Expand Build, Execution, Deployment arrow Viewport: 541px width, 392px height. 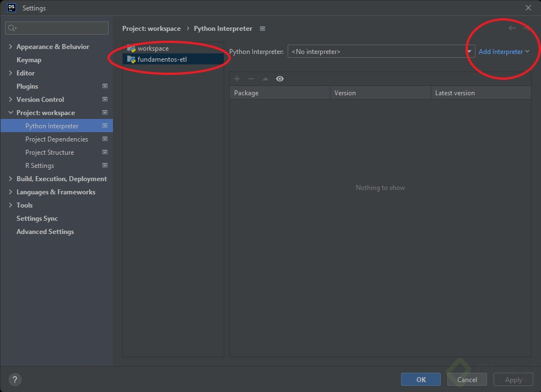click(10, 178)
